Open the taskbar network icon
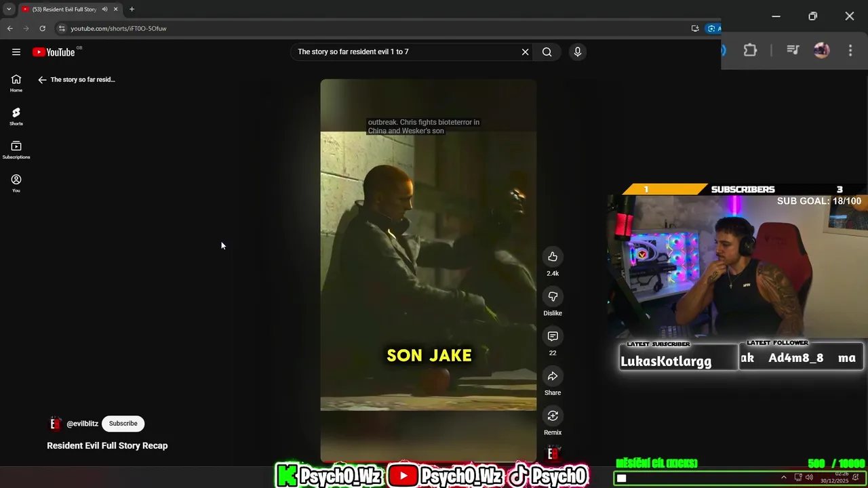 798,477
